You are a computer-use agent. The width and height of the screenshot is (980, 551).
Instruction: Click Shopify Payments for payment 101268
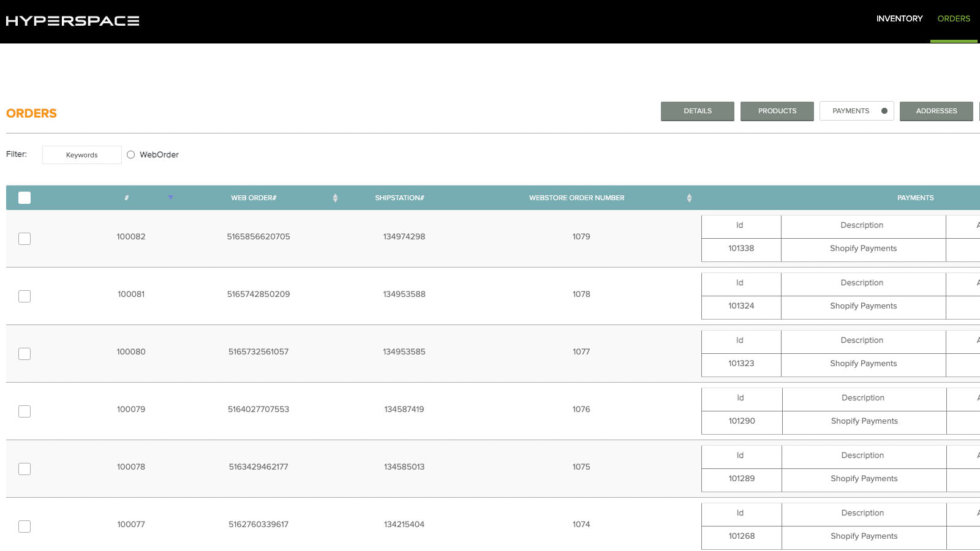point(864,536)
